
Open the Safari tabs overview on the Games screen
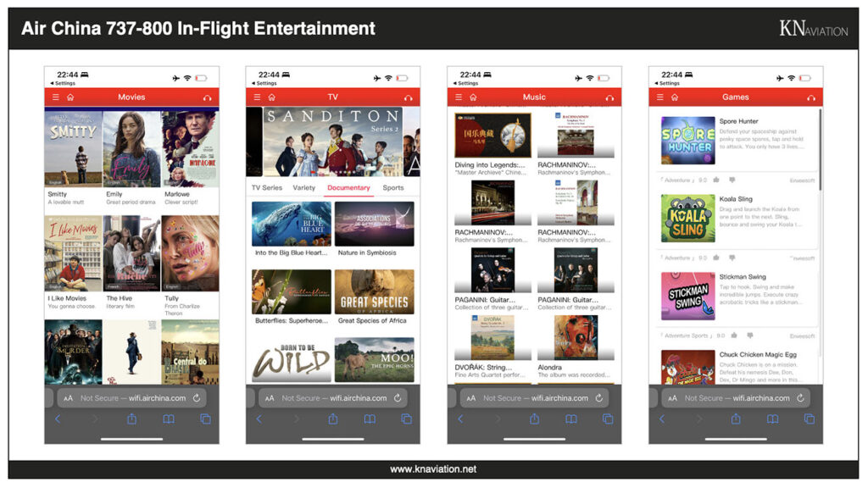pyautogui.click(x=810, y=419)
